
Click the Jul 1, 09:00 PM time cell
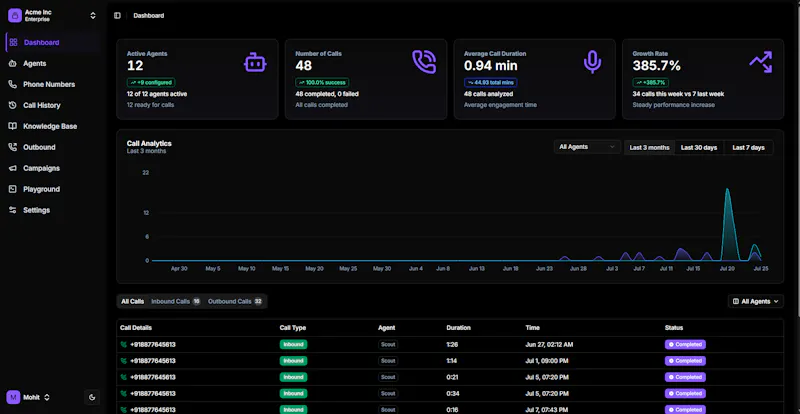tap(547, 361)
